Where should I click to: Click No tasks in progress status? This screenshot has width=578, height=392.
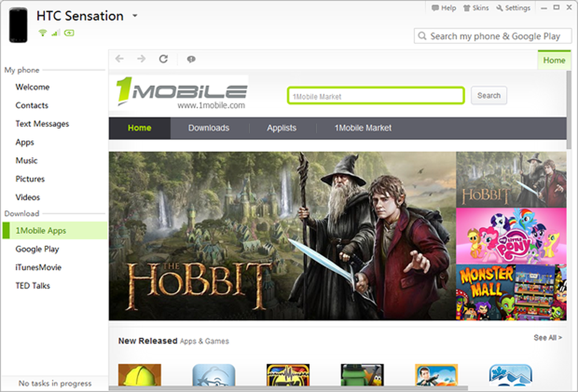pyautogui.click(x=55, y=383)
